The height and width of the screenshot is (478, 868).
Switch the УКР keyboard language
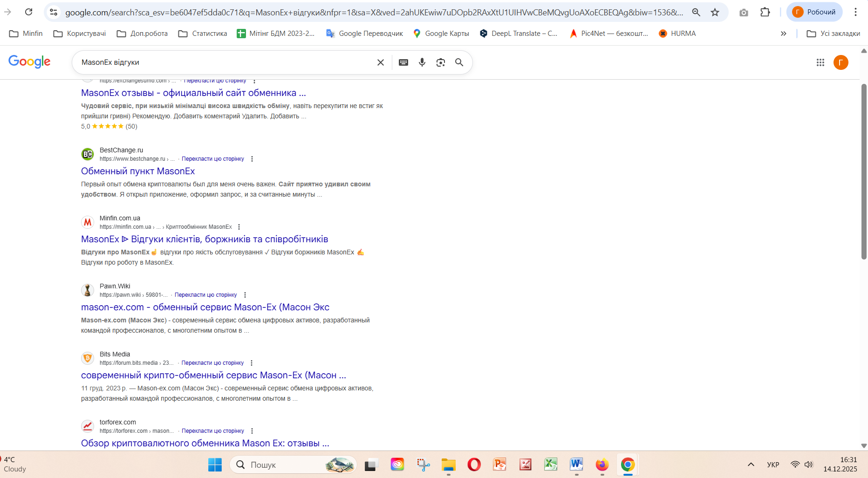click(773, 464)
